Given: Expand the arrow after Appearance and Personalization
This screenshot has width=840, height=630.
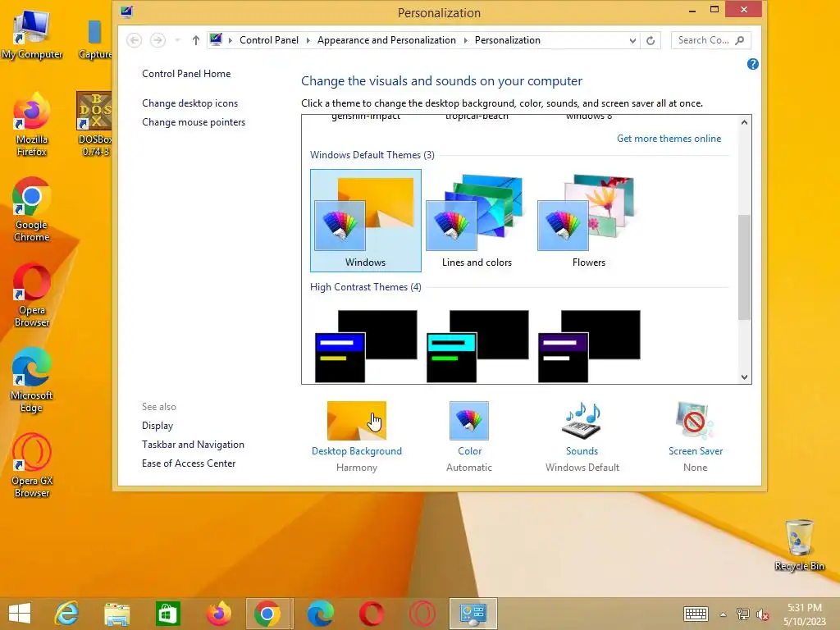Looking at the screenshot, I should (465, 40).
